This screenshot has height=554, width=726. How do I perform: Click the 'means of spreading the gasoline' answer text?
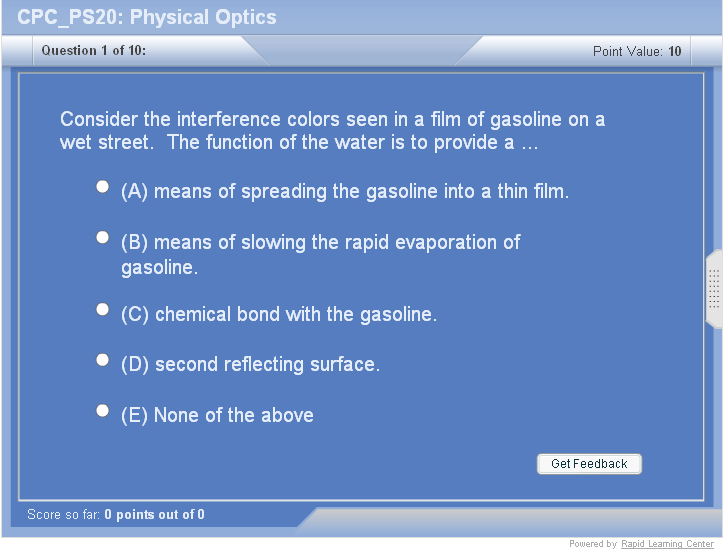[x=345, y=191]
